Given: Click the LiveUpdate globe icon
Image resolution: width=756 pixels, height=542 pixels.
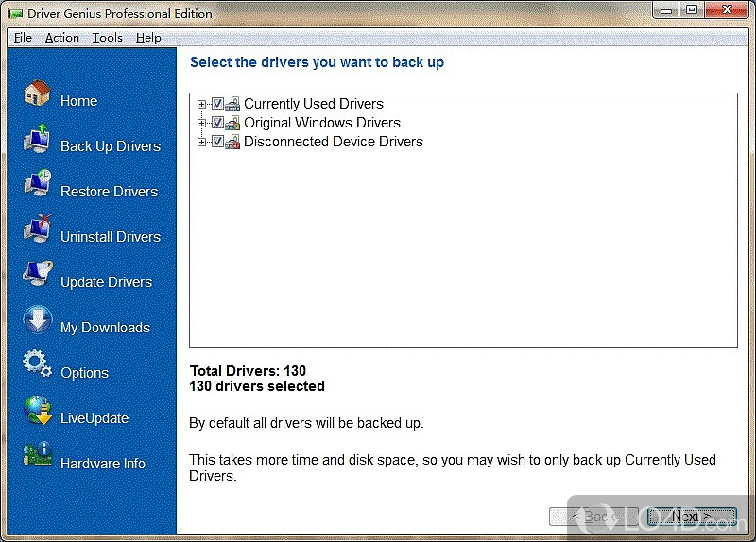Looking at the screenshot, I should click(x=37, y=410).
